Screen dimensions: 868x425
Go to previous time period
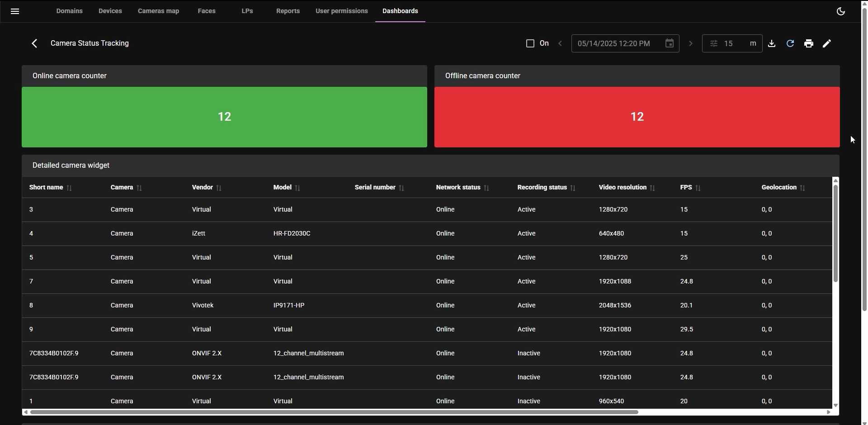(x=560, y=43)
